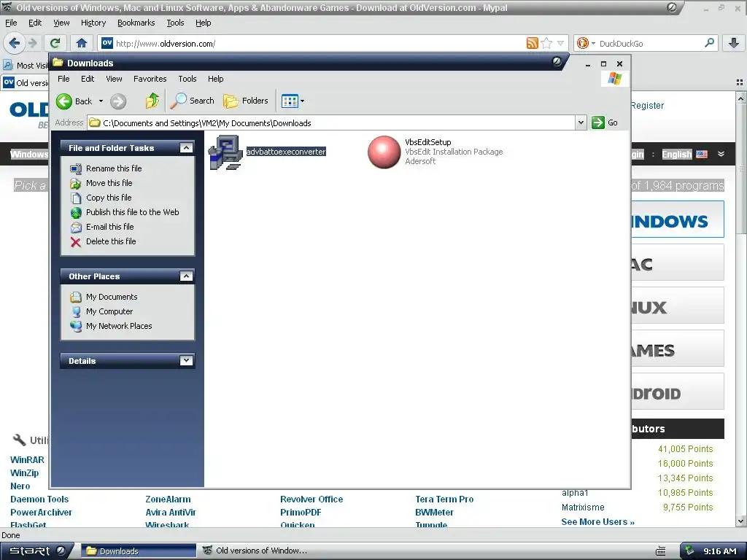The image size is (747, 560).
Task: Open the Tools menu in the Downloads window
Action: (187, 79)
